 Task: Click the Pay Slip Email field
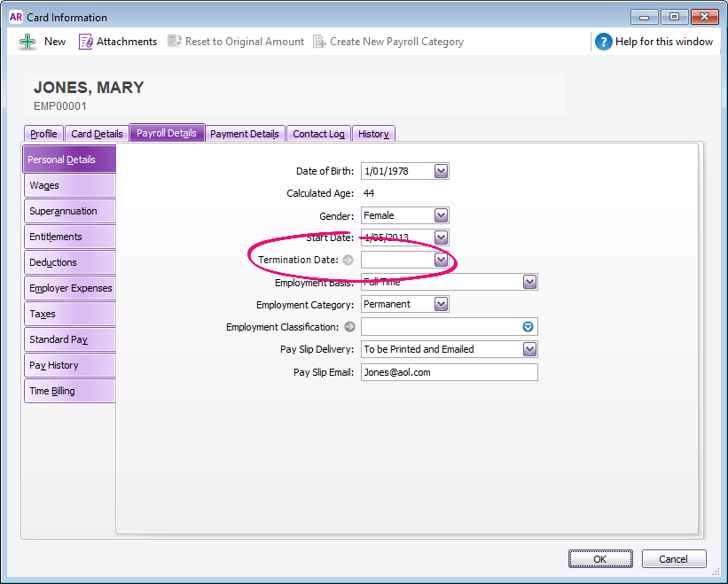tap(449, 372)
